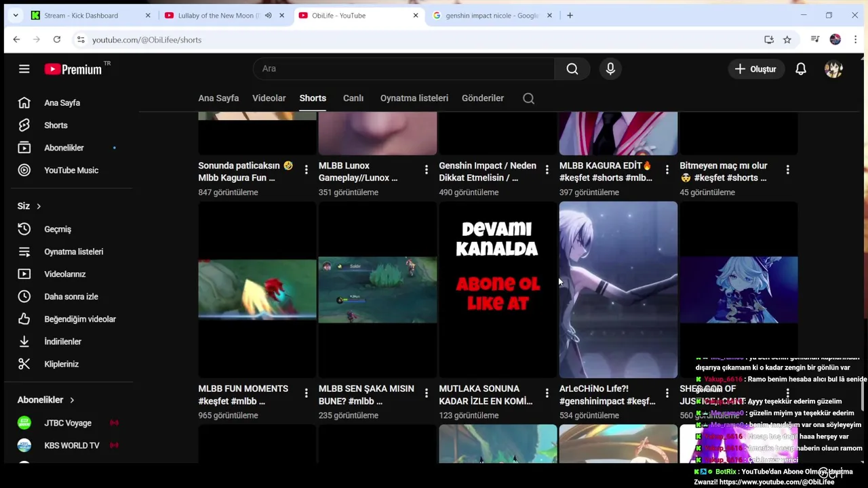Reload the page
The height and width of the screenshot is (488, 868).
[57, 40]
